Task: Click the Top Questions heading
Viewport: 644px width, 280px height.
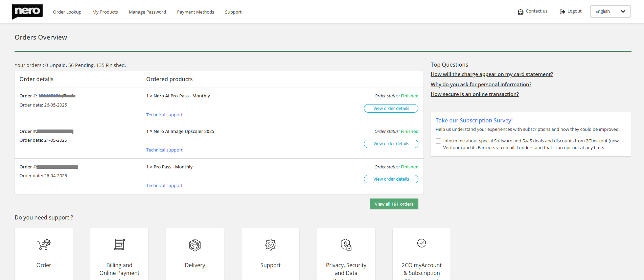Action: pos(450,65)
